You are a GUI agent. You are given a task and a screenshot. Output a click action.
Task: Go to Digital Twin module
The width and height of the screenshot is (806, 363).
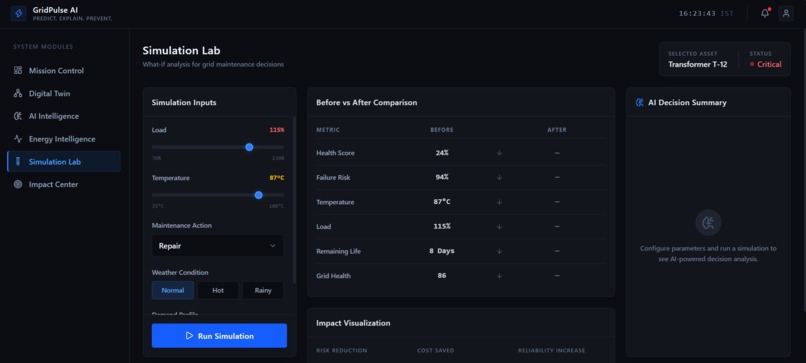click(64, 94)
